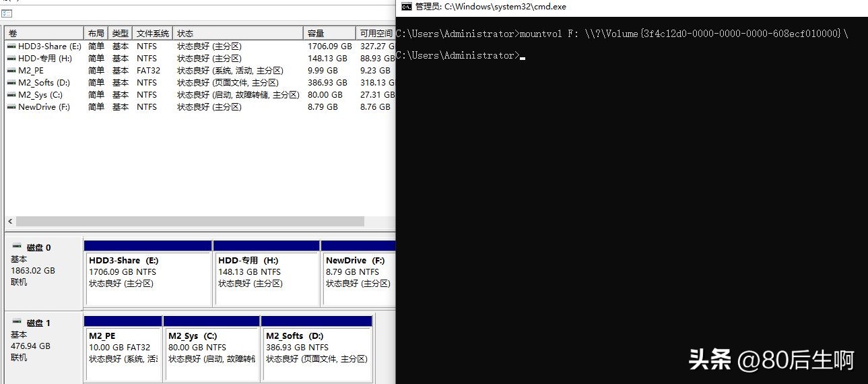
Task: Click the 状态良好 (系统, 活动, 主分区) status cell
Action: click(230, 71)
